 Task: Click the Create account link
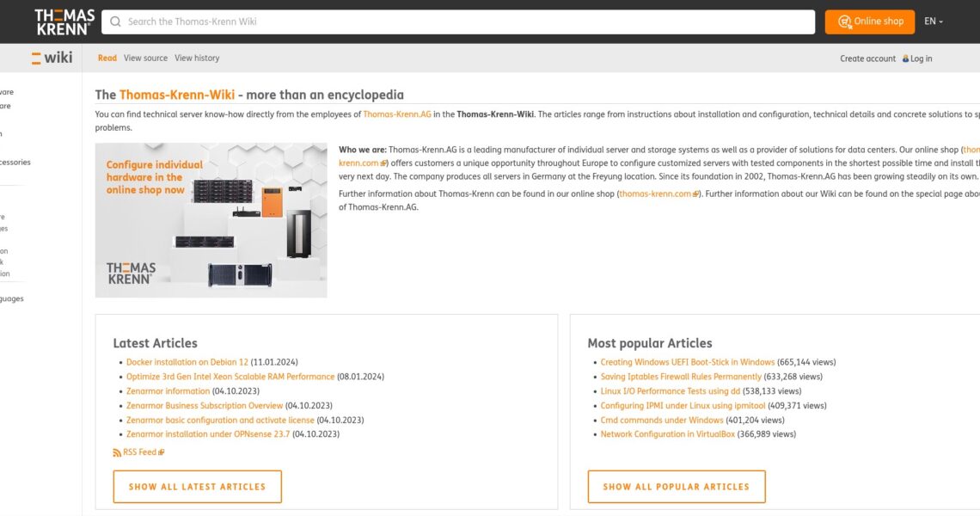867,58
